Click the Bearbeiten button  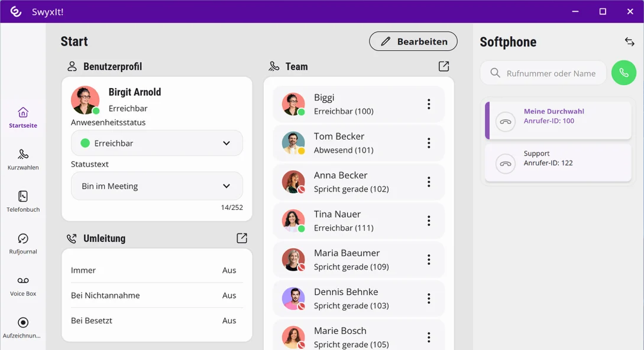(x=413, y=41)
